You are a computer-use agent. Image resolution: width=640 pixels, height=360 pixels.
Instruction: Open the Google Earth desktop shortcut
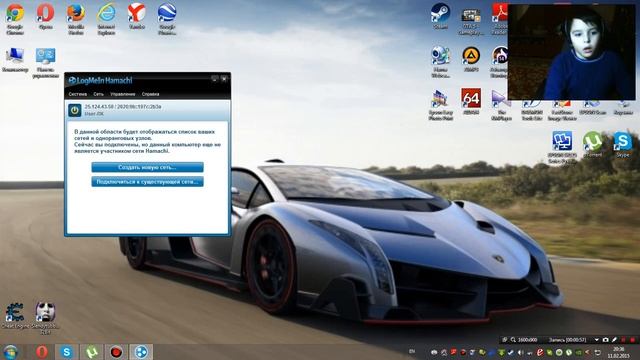pyautogui.click(x=167, y=19)
